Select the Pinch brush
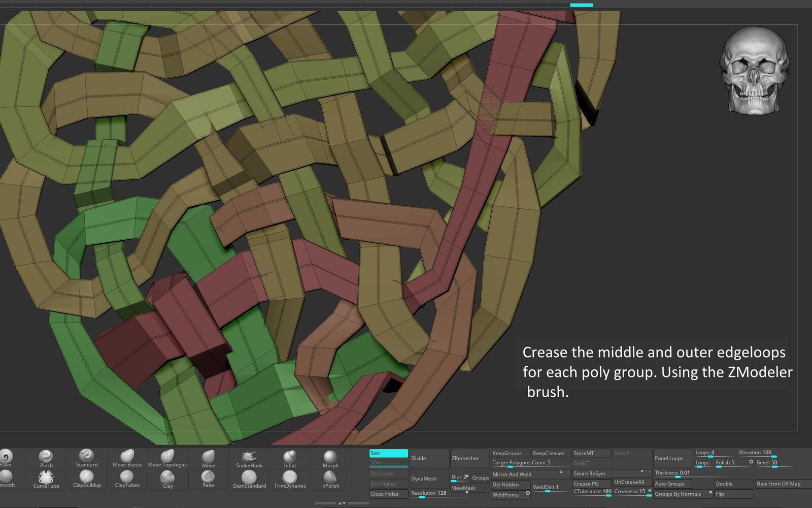This screenshot has width=812, height=508. (46, 458)
